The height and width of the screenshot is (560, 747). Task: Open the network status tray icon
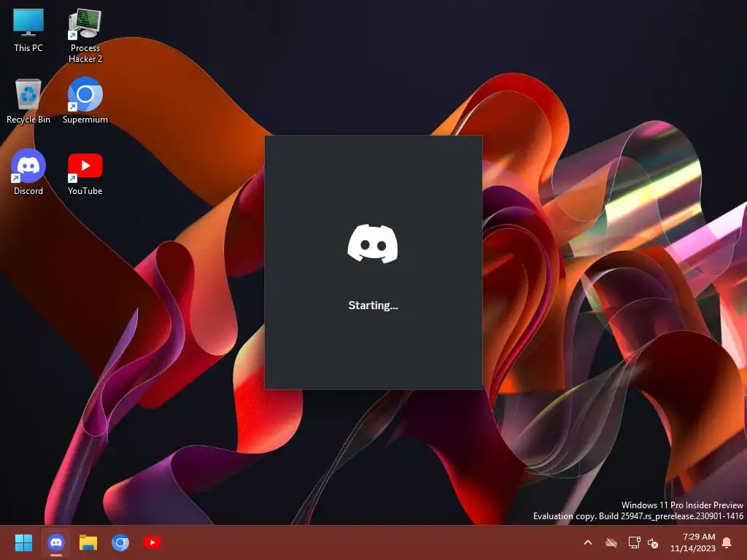634,542
